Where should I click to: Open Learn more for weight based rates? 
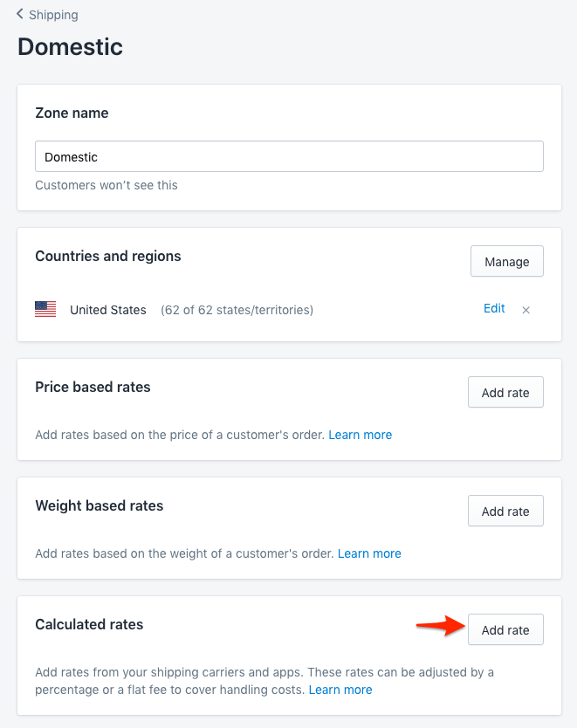[x=369, y=553]
